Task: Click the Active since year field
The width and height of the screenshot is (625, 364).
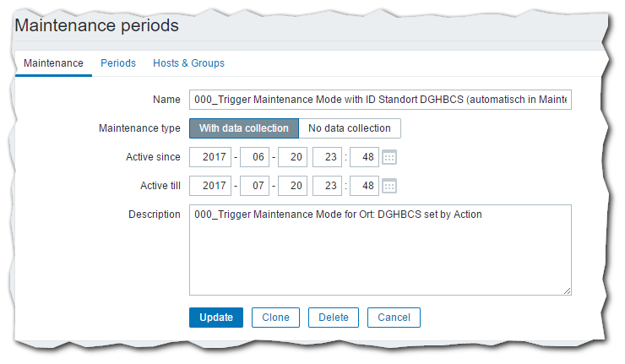Action: [210, 157]
